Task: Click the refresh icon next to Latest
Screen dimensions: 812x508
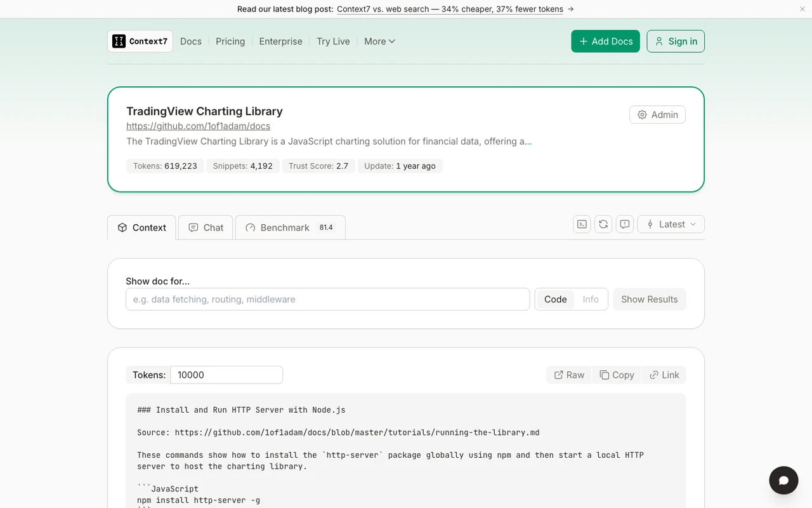Action: pos(603,224)
